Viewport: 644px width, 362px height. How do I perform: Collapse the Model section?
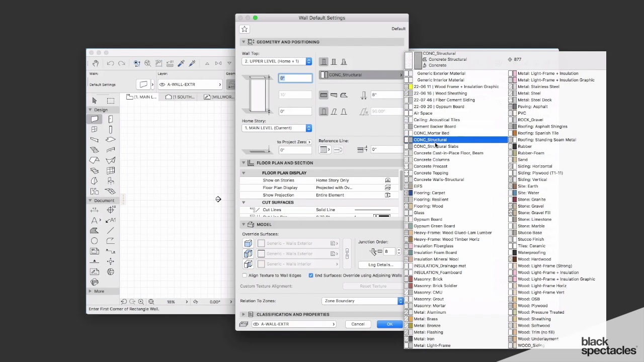pyautogui.click(x=244, y=224)
